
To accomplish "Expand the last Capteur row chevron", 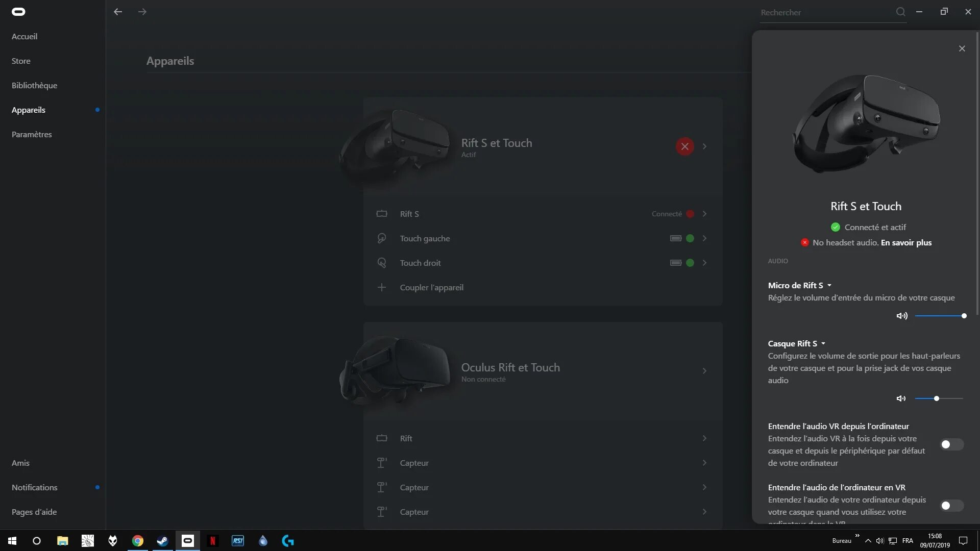I will coord(704,512).
